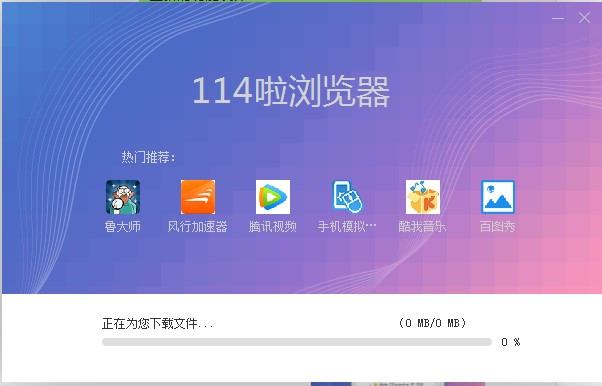Click the 腾讯视频 label
The height and width of the screenshot is (386, 602).
pos(273,227)
